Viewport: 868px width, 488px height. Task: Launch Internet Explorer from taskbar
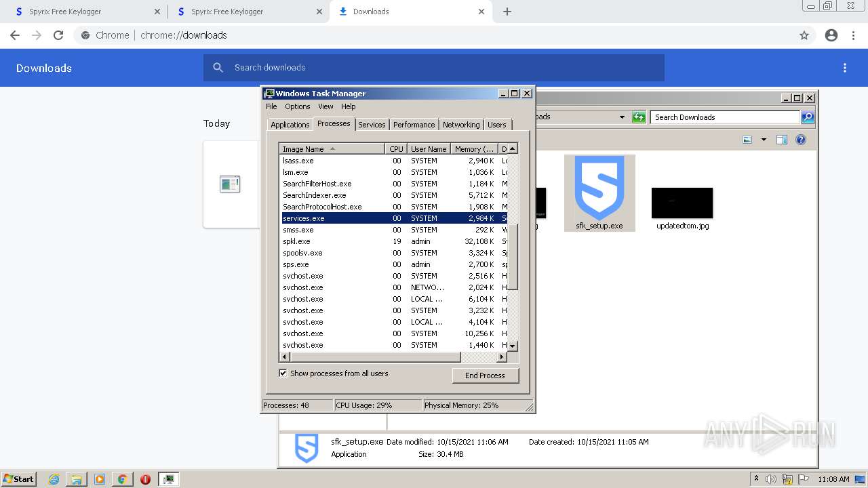click(54, 479)
